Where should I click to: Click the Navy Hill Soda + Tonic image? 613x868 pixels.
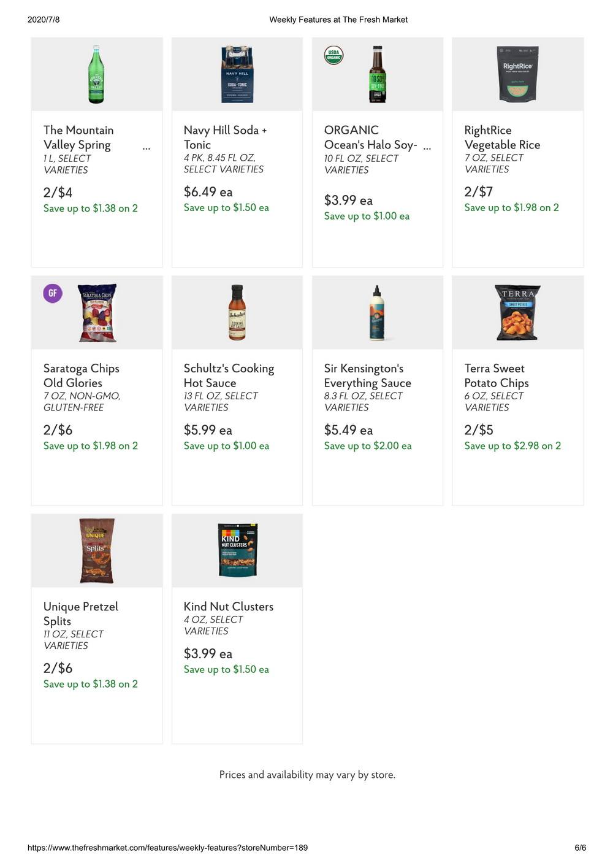pyautogui.click(x=237, y=74)
